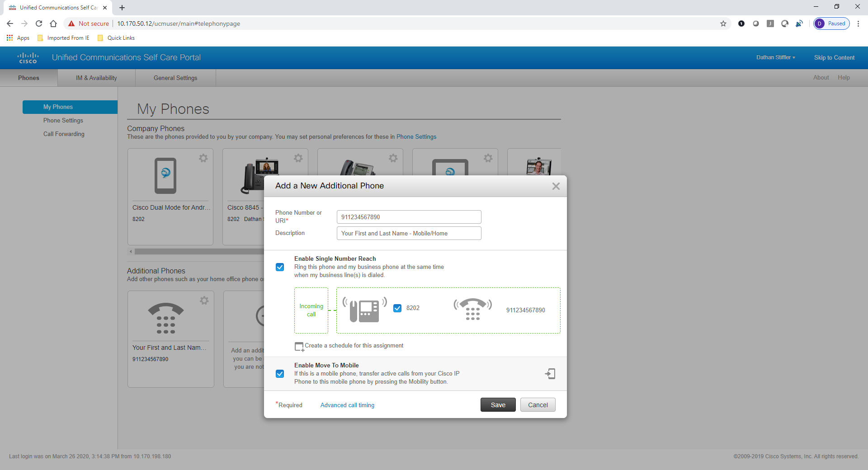Click the ringing remote phone icon for 911234567890
The image size is (868, 470).
pos(473,310)
